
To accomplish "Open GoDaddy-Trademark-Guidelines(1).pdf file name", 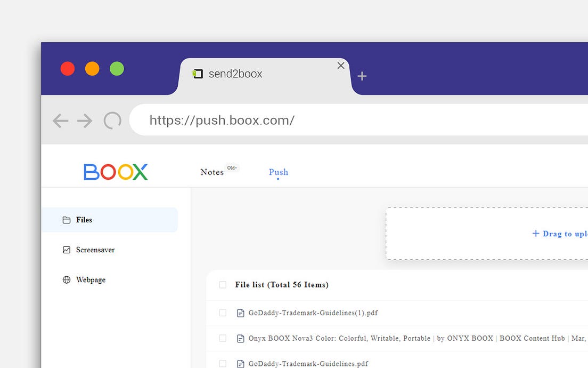I will coord(313,313).
